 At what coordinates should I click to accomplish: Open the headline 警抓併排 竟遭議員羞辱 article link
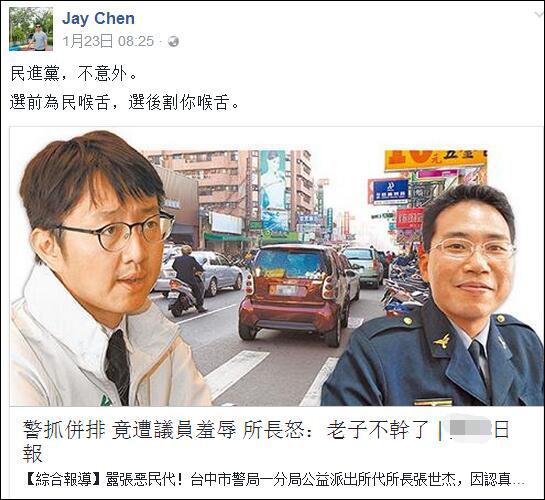(x=266, y=441)
